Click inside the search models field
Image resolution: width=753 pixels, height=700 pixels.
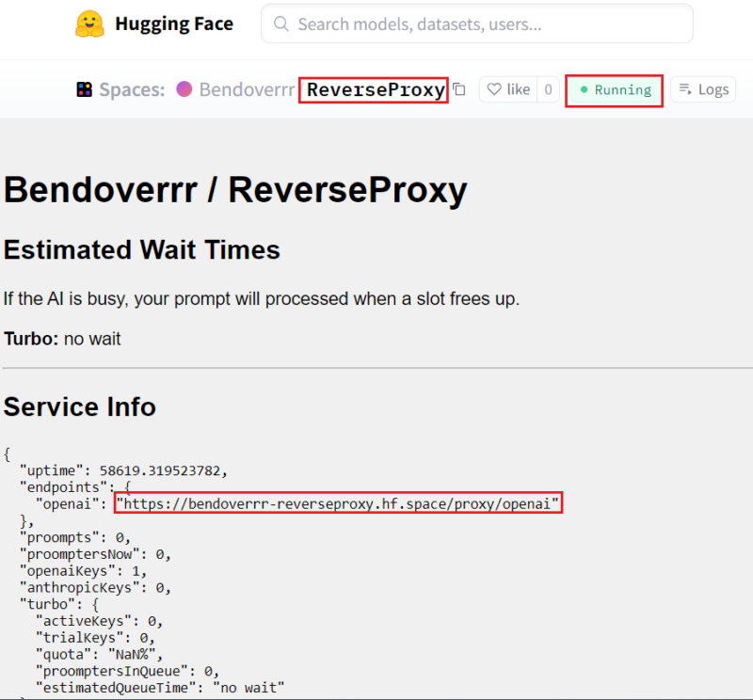coord(424,24)
